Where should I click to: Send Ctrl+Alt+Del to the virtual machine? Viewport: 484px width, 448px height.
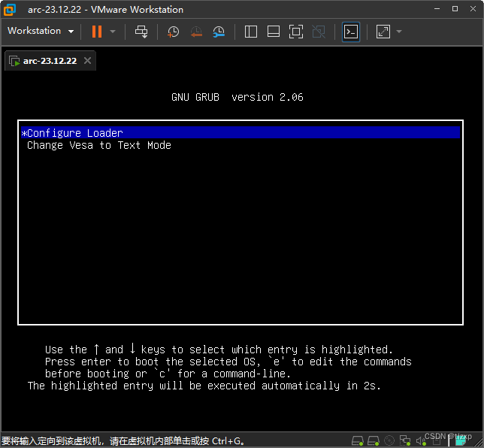141,32
